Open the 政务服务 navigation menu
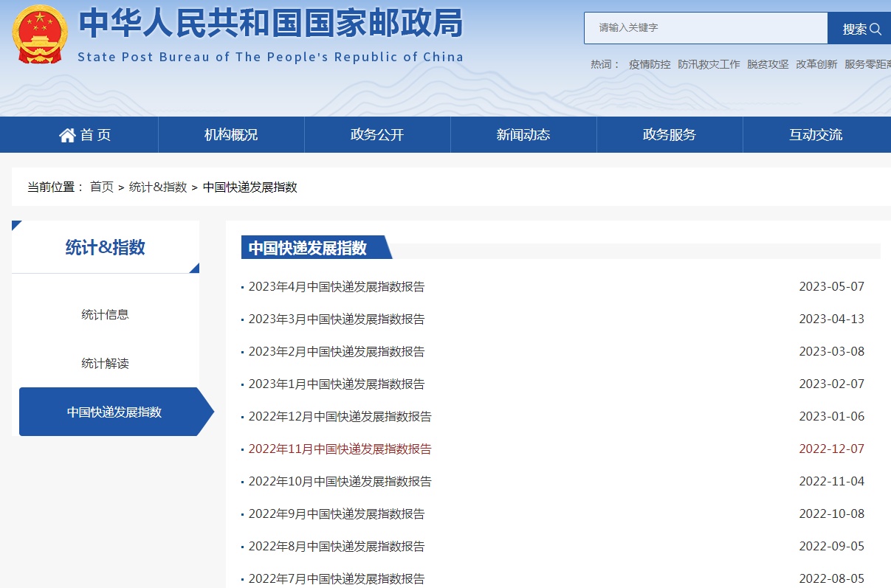 tap(670, 135)
